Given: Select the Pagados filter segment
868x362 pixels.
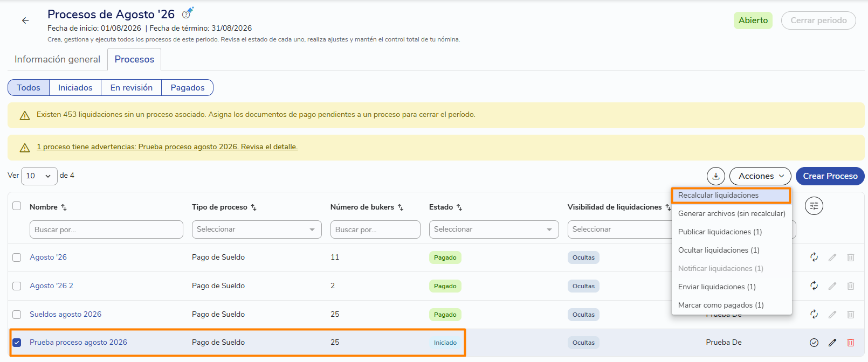Looking at the screenshot, I should [188, 87].
